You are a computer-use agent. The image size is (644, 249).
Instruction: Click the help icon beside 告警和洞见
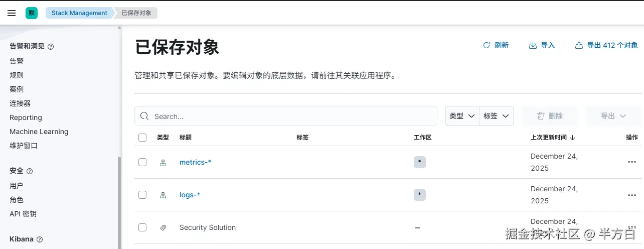point(51,47)
